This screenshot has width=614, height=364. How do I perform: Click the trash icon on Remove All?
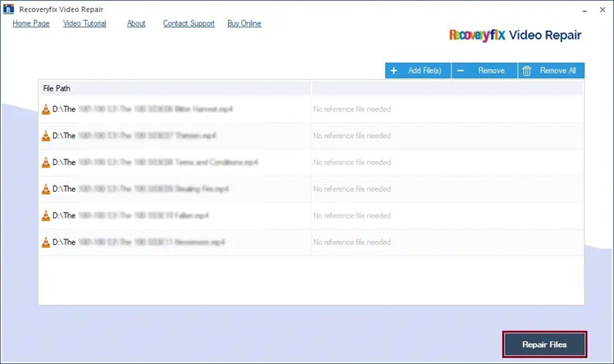click(527, 71)
